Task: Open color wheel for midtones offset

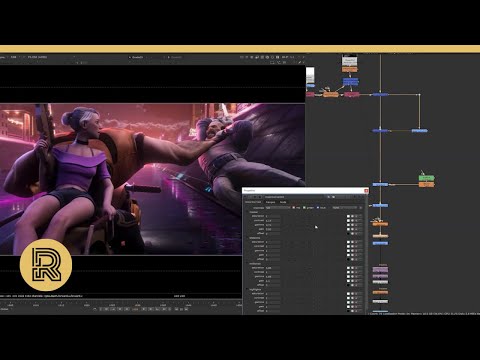Action: coord(352,285)
